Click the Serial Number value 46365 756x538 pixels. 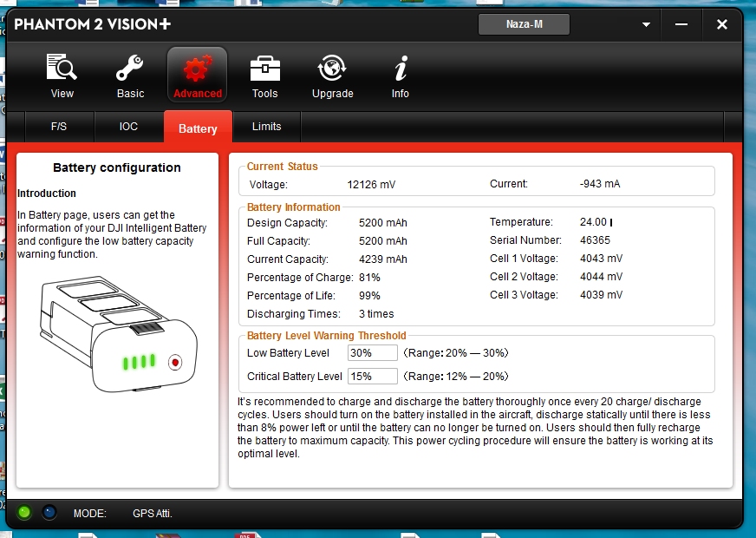pyautogui.click(x=595, y=240)
